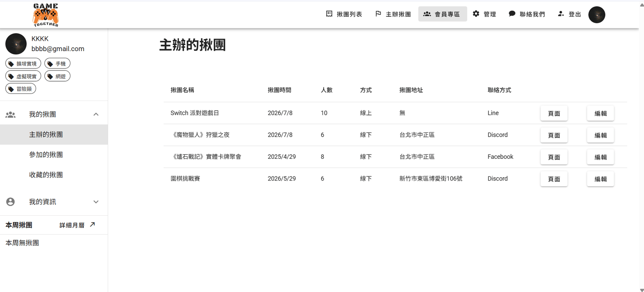Click the tag icon on 虛擬現實 chip

11,76
